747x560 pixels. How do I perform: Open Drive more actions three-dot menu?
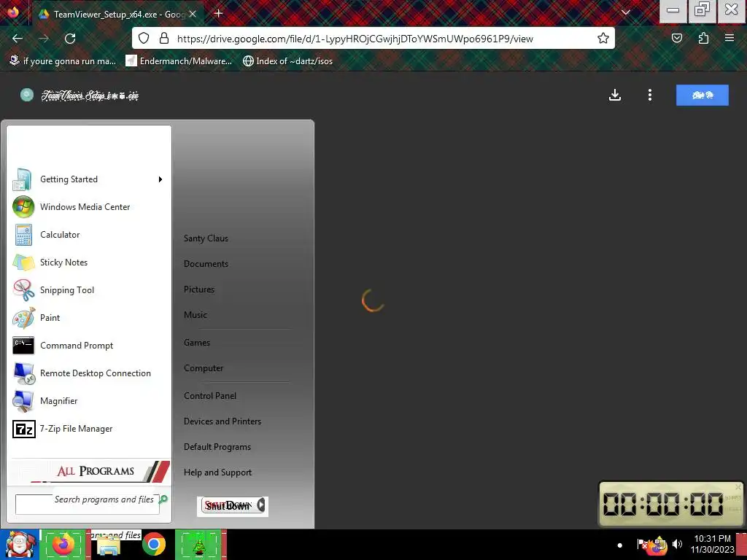pyautogui.click(x=650, y=96)
